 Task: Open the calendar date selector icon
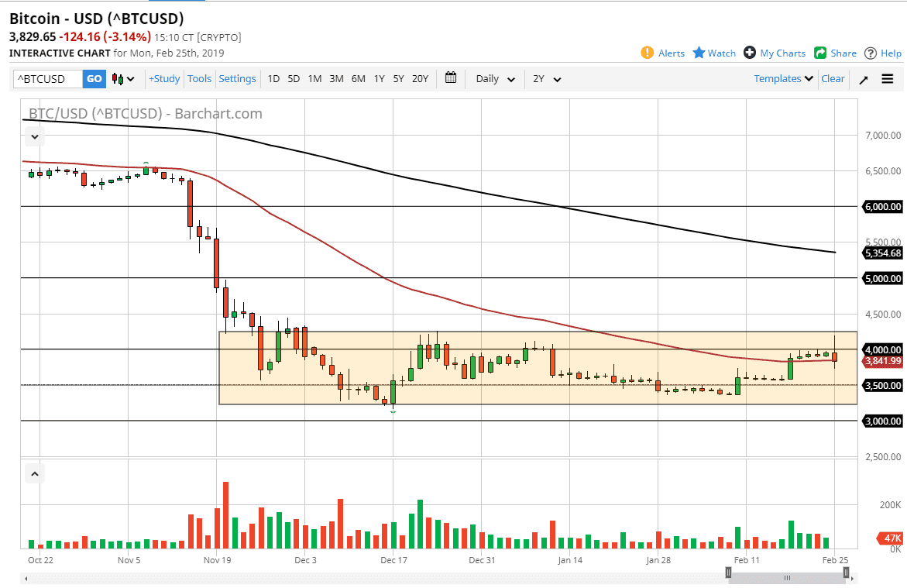(x=450, y=78)
